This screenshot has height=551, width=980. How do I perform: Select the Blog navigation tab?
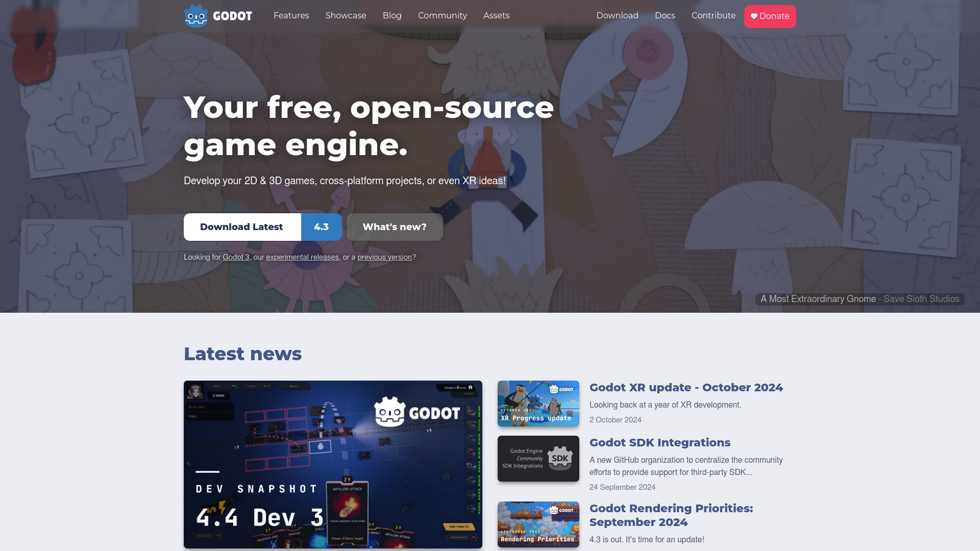tap(391, 15)
